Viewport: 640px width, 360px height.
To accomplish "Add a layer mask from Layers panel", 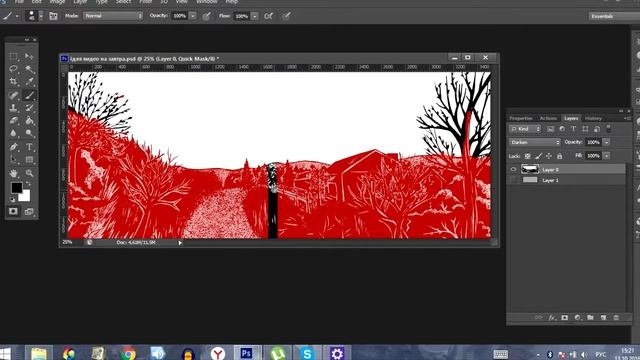I will click(564, 317).
